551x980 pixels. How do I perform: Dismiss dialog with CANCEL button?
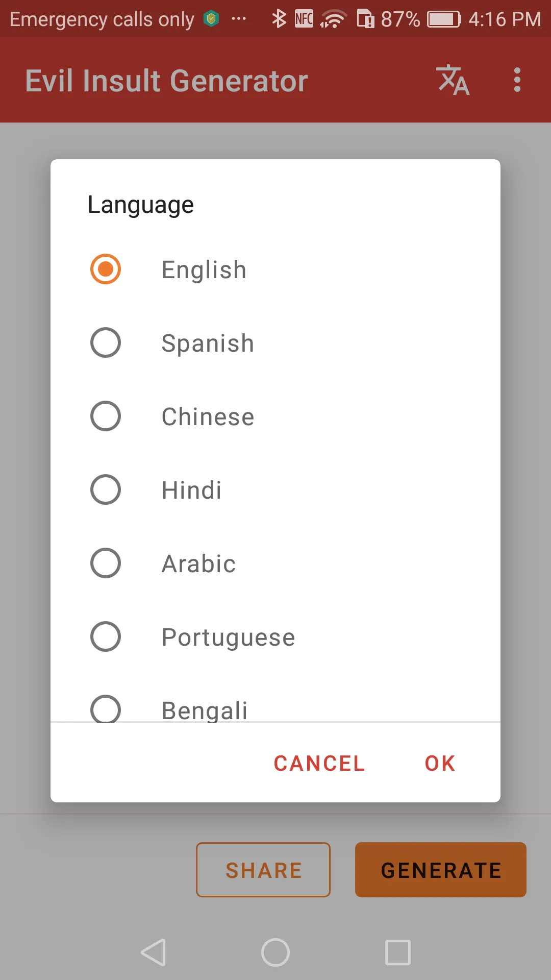pyautogui.click(x=319, y=763)
